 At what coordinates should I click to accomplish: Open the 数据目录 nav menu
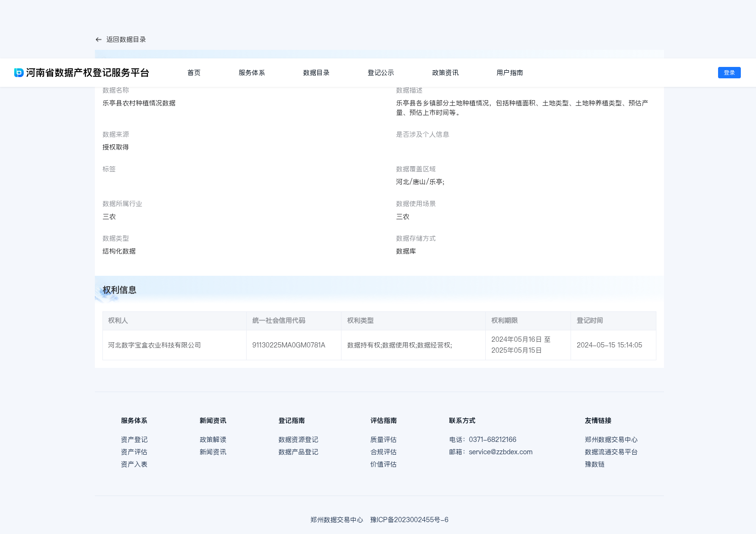point(316,73)
